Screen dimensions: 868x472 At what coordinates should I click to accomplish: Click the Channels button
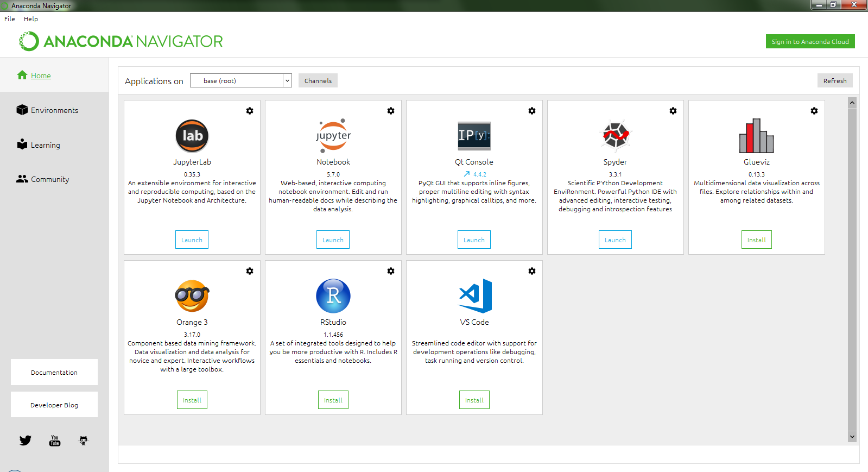318,80
